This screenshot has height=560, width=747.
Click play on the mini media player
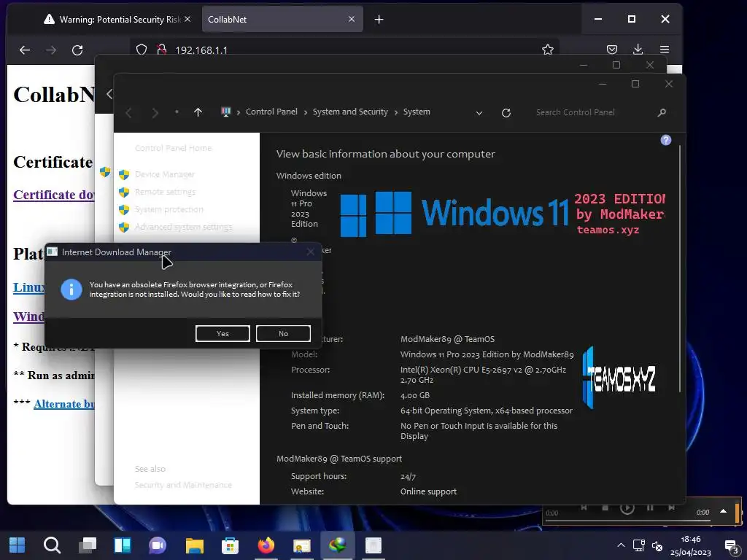coord(627,507)
